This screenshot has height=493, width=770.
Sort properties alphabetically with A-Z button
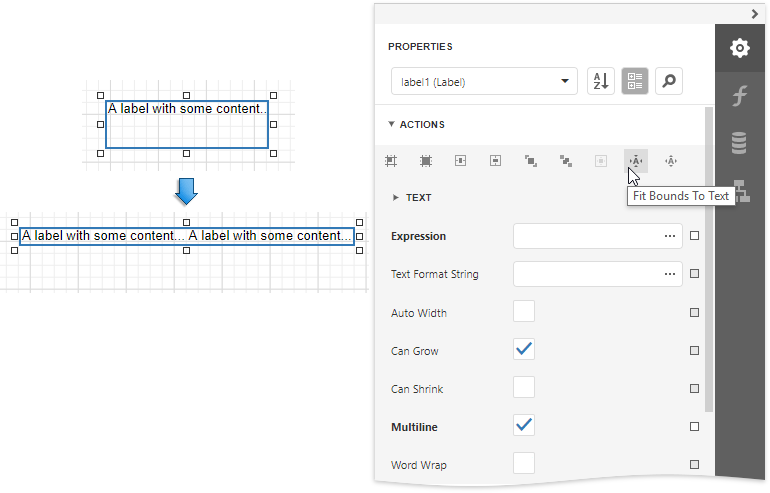[601, 82]
